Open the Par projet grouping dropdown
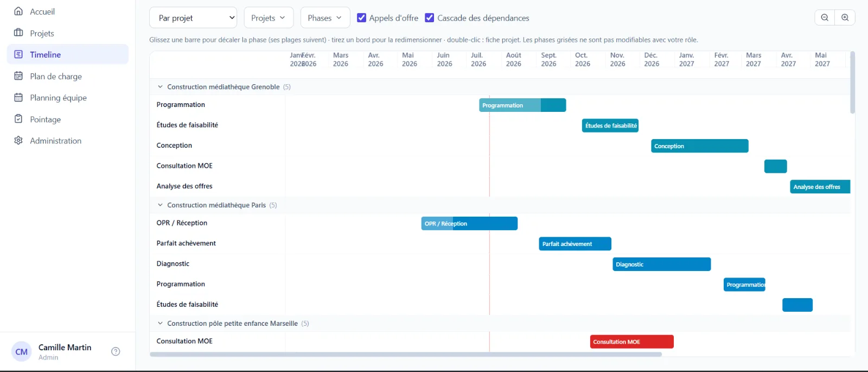 pos(193,18)
